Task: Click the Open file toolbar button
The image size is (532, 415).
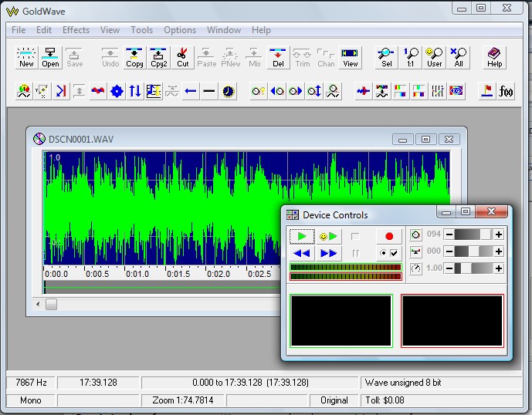Action: (x=50, y=57)
